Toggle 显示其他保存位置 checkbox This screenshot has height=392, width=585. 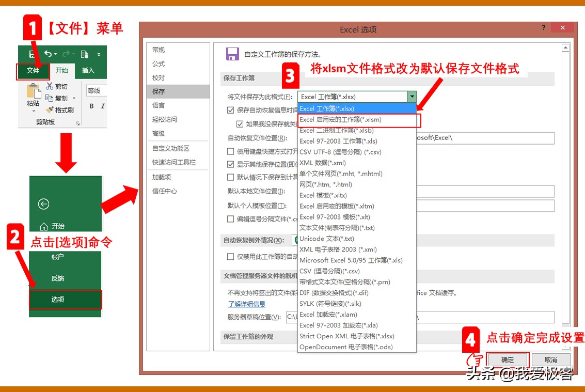point(231,164)
